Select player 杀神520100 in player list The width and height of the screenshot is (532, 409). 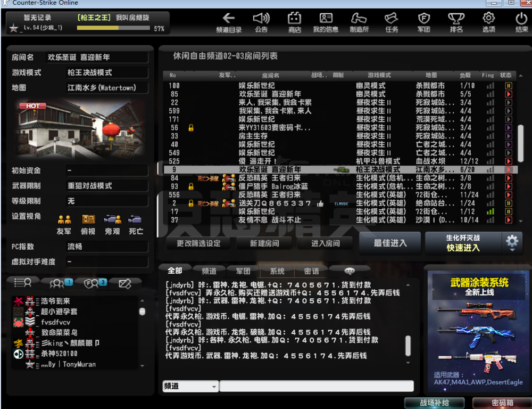click(x=75, y=354)
